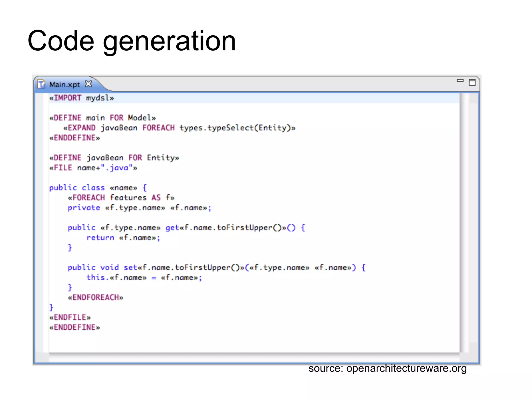Viewport: 532px width, 399px height.
Task: Click the «ENDFILE» line
Action: [x=70, y=317]
